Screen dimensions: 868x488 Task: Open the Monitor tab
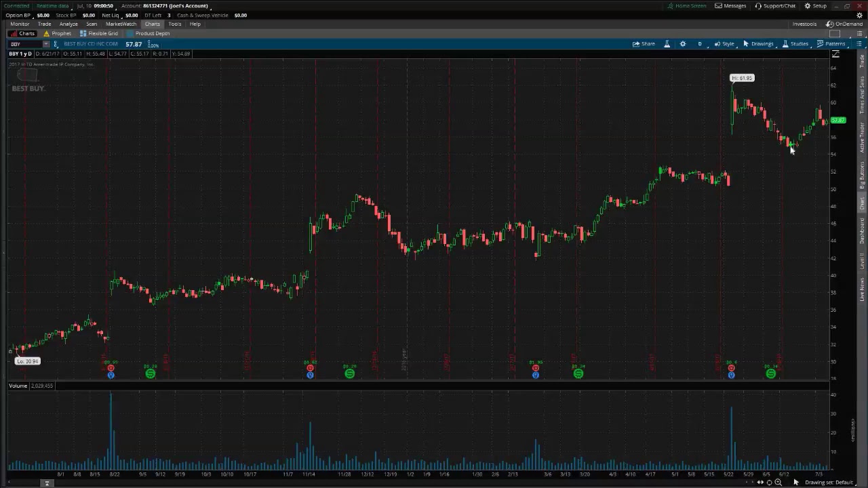[20, 24]
